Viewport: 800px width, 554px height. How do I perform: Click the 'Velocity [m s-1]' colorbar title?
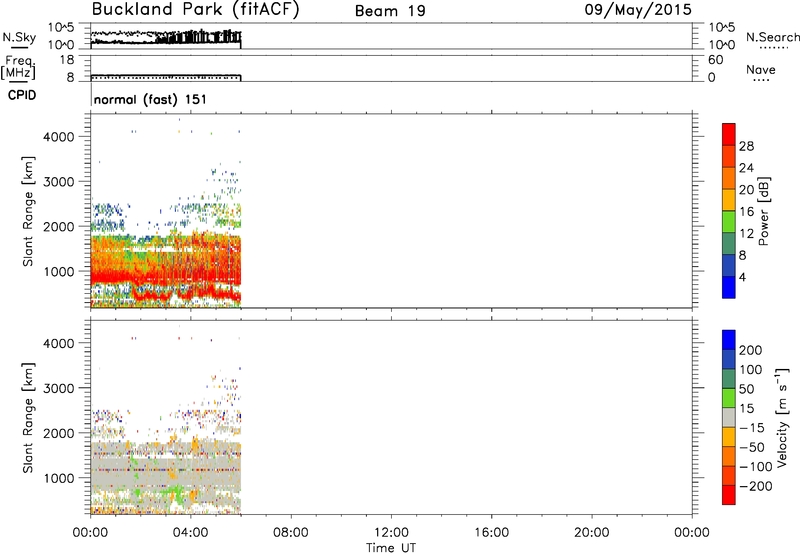782,417
